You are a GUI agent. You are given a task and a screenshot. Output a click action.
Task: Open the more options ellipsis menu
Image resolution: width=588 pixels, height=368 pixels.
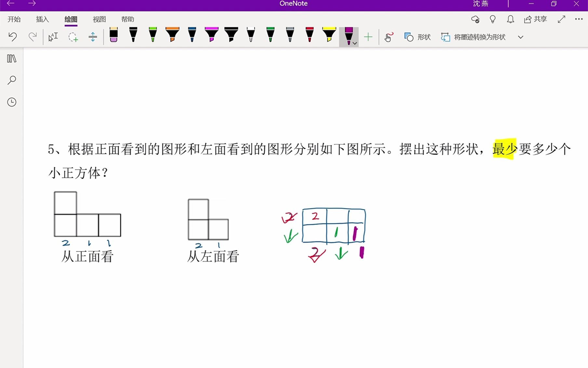click(579, 19)
